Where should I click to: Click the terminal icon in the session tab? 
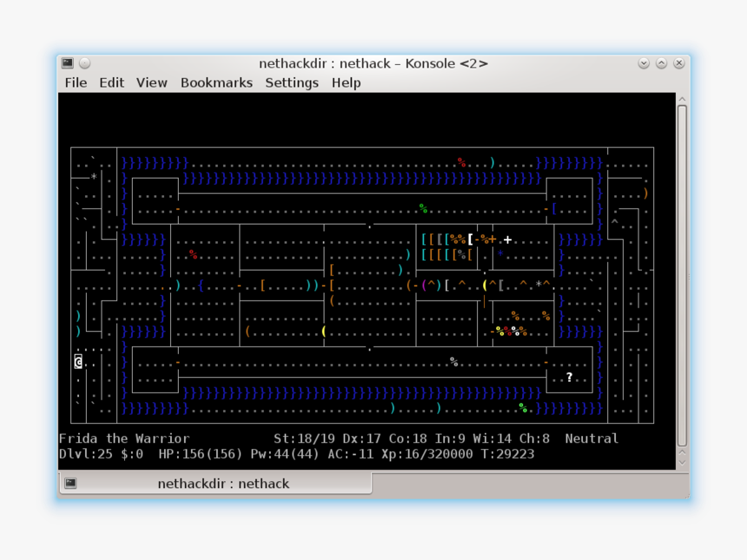click(x=70, y=484)
